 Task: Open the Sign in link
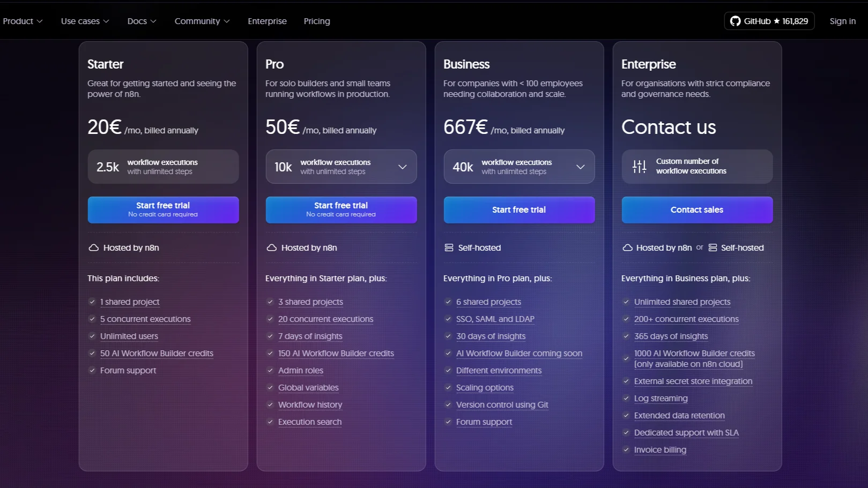842,21
